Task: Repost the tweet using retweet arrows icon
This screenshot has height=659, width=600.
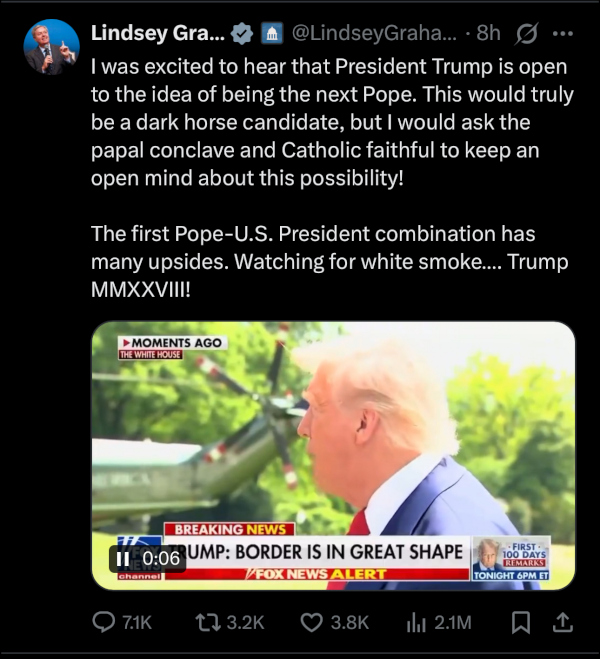Action: pos(208,622)
